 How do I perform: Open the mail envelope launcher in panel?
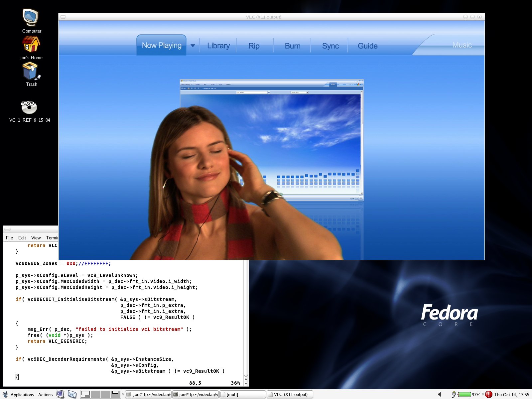pyautogui.click(x=72, y=394)
